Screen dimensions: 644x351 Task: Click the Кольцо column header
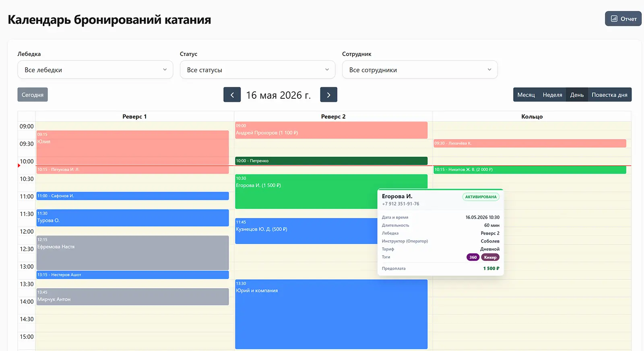click(x=532, y=116)
